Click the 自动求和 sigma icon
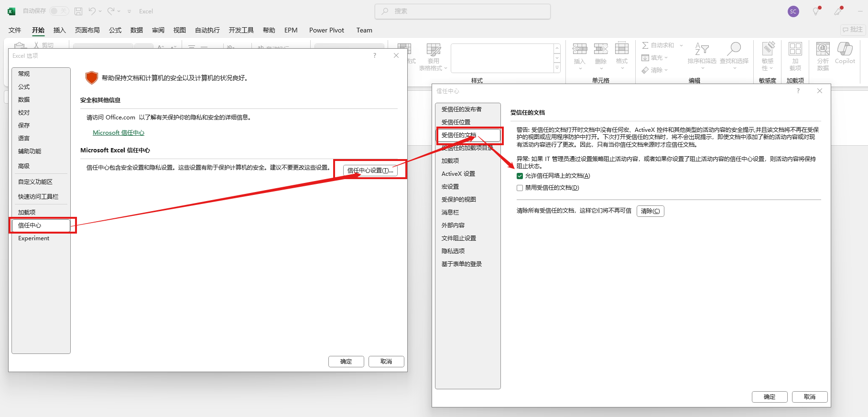This screenshot has height=417, width=868. [645, 45]
